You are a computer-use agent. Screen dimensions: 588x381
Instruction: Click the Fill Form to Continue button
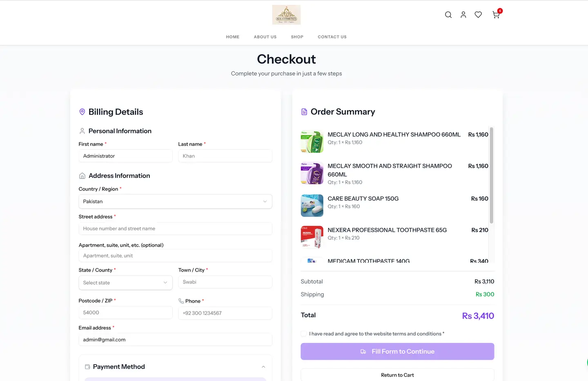(397, 352)
